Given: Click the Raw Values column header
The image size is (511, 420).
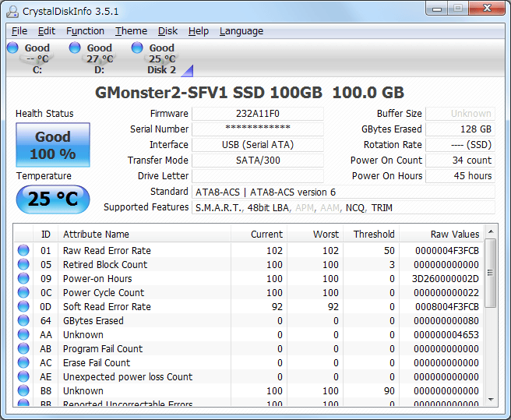Looking at the screenshot, I should pos(441,234).
